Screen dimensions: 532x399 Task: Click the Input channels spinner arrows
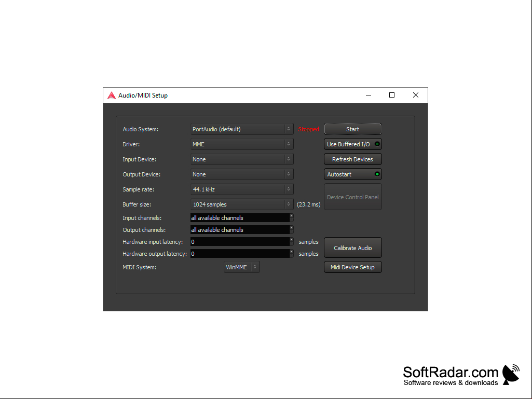pyautogui.click(x=292, y=218)
